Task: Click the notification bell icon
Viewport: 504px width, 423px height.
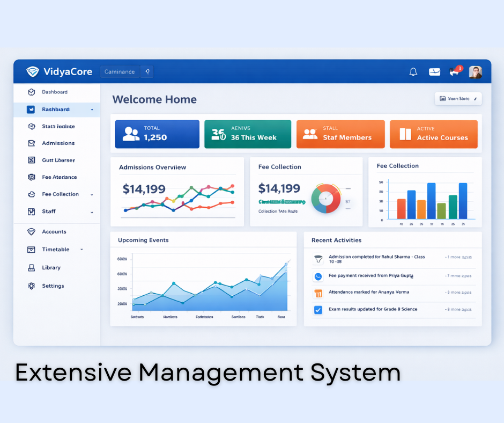Action: click(x=413, y=71)
